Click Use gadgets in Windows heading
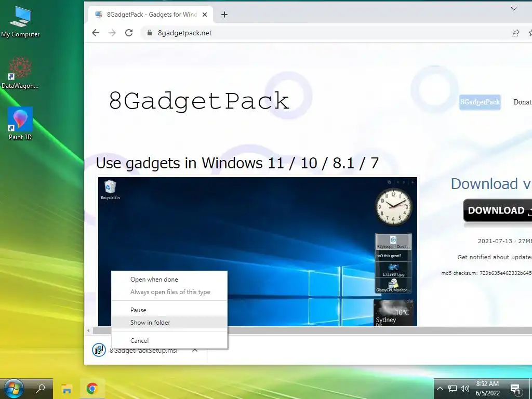 pyautogui.click(x=237, y=163)
